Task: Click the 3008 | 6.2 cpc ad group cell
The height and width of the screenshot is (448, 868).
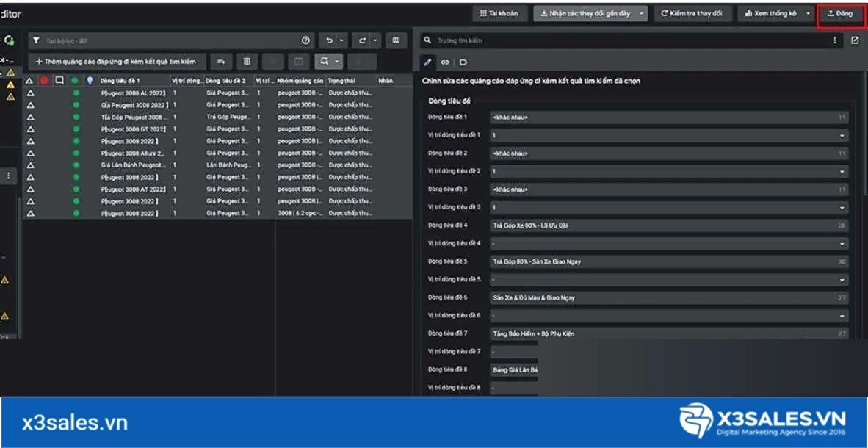Action: point(300,213)
